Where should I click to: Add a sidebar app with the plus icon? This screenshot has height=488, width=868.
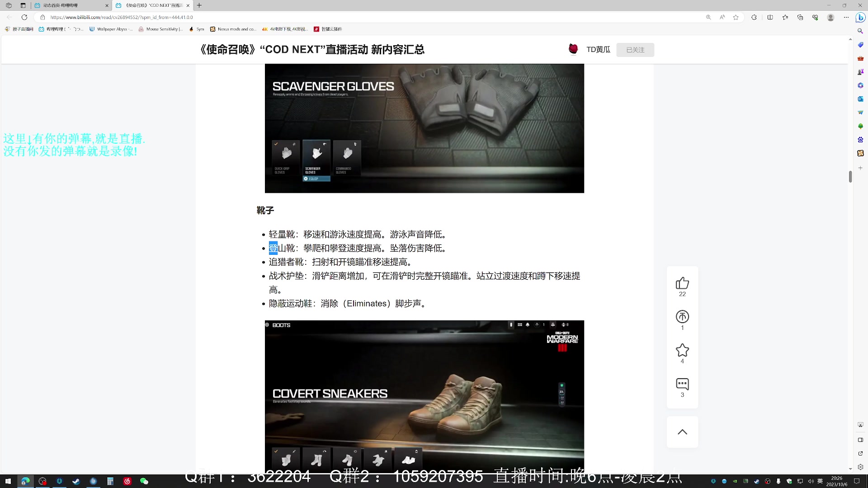[x=860, y=168]
